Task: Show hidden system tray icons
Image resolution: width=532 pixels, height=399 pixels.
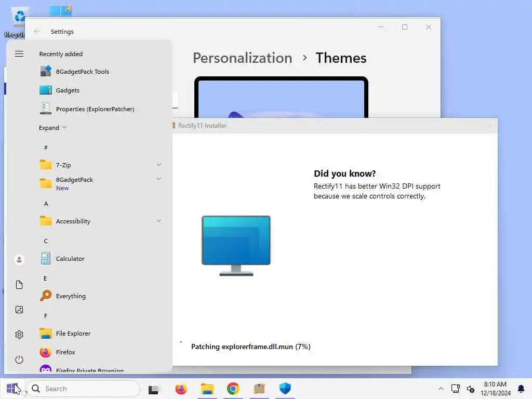Action: point(441,389)
